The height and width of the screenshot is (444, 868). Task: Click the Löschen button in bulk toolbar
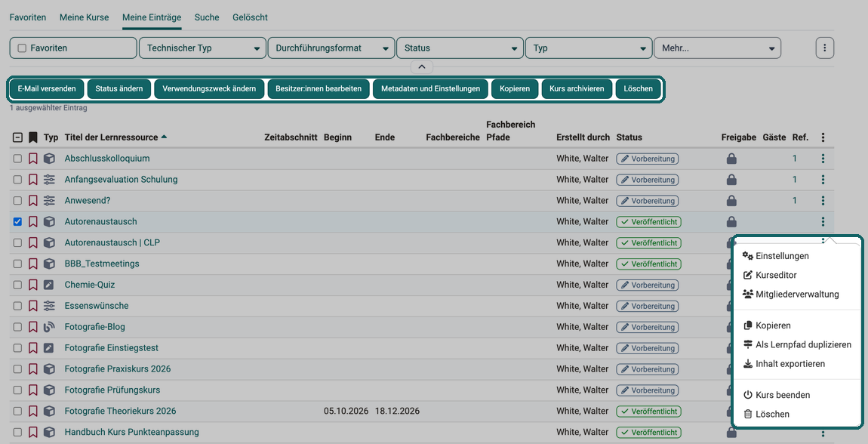pos(639,88)
